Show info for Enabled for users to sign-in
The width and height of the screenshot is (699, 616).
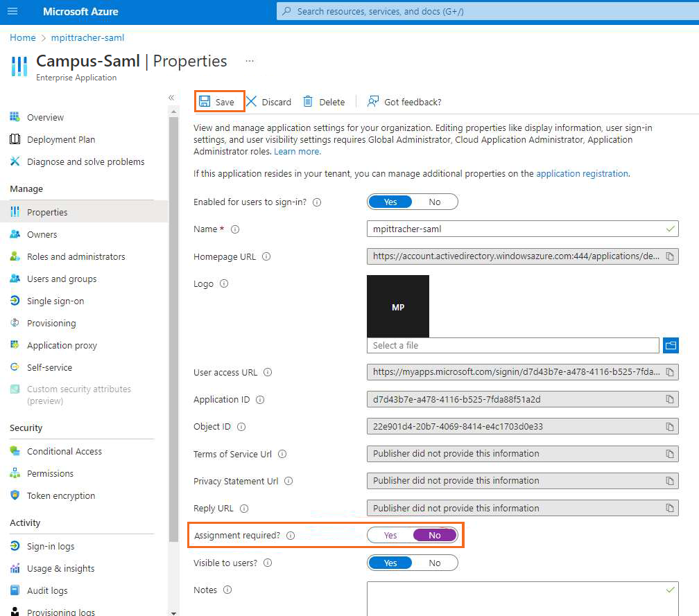point(317,202)
